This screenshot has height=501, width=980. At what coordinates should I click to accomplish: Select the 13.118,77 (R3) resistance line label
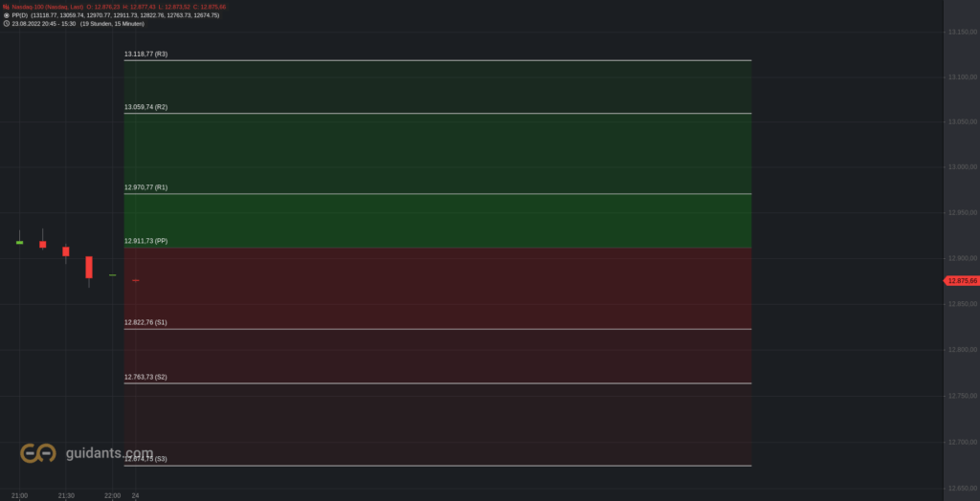pos(145,54)
